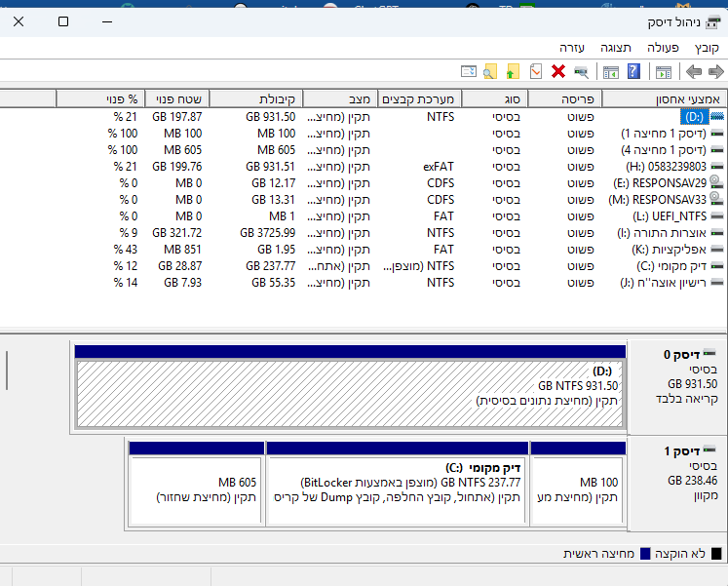Open Help with blue question mark icon
This screenshot has width=728, height=586.
point(633,71)
